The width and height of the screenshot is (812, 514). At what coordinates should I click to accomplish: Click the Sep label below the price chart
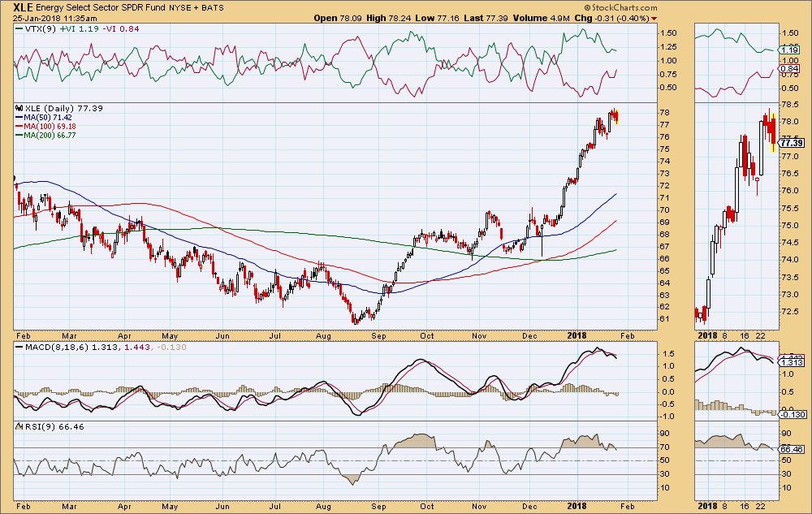(x=378, y=335)
